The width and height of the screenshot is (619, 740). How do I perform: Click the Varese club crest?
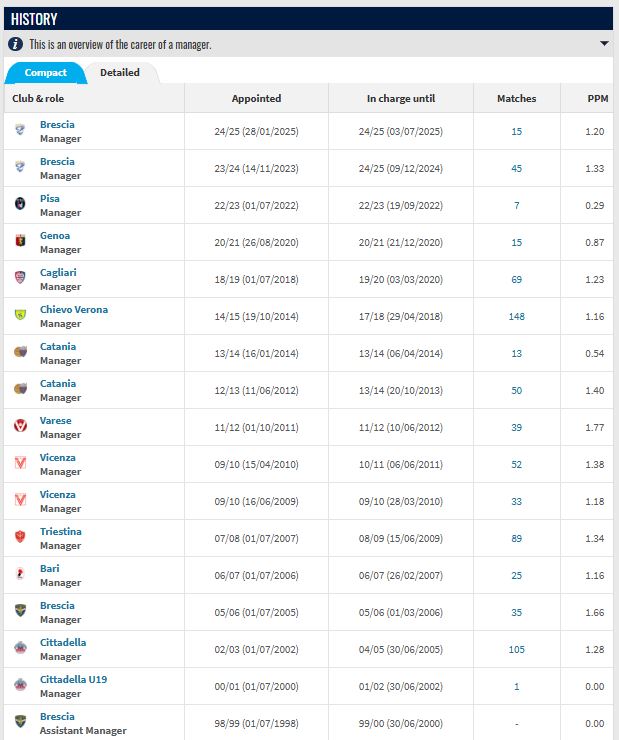click(20, 425)
